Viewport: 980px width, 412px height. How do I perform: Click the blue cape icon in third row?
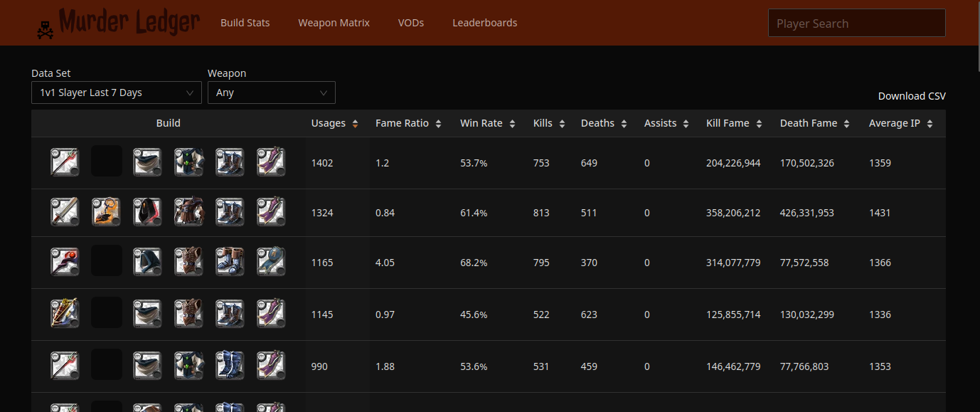271,262
